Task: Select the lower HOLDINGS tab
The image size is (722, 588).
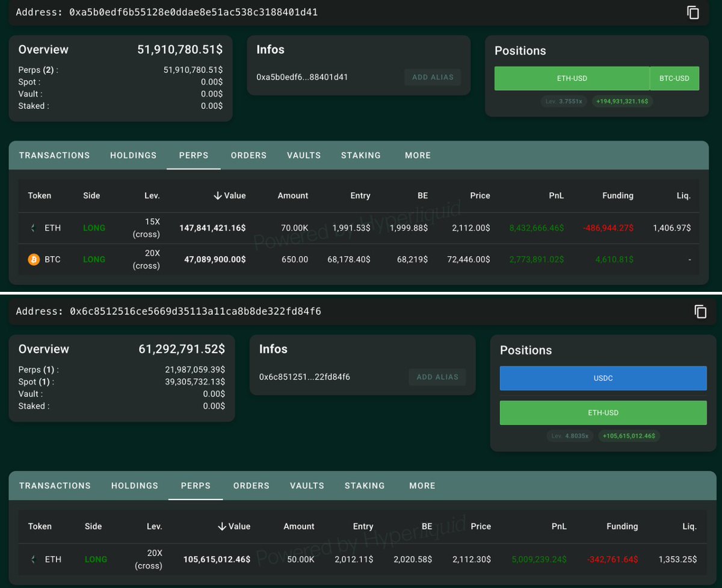Action: (135, 486)
